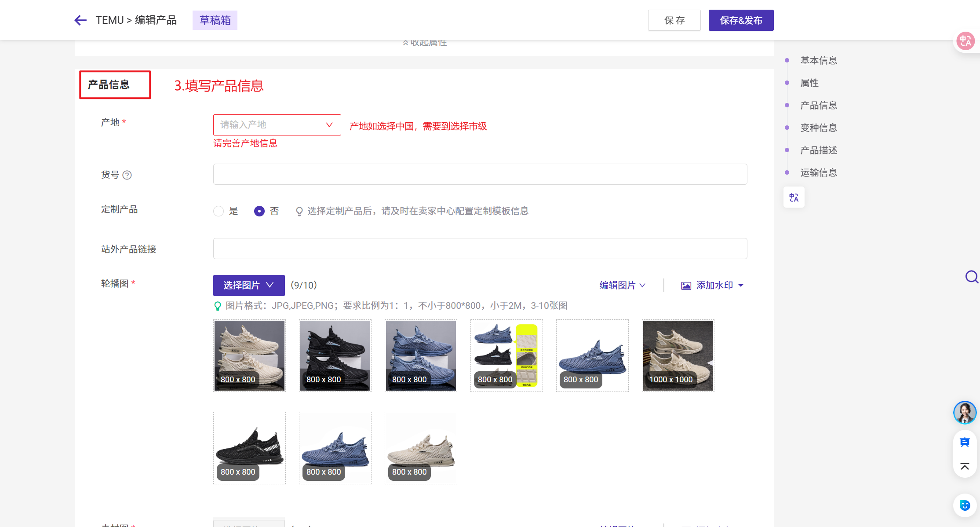Click the 定制产品 field label
This screenshot has height=527, width=980.
point(119,209)
